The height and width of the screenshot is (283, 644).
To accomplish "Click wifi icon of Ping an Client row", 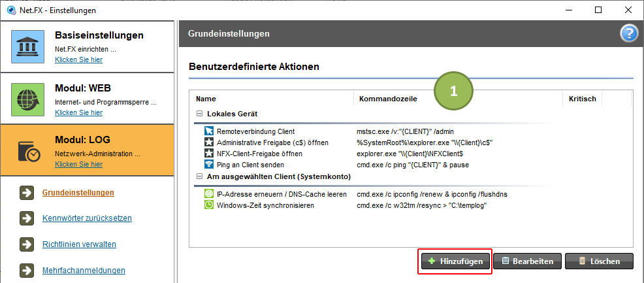I will [209, 165].
